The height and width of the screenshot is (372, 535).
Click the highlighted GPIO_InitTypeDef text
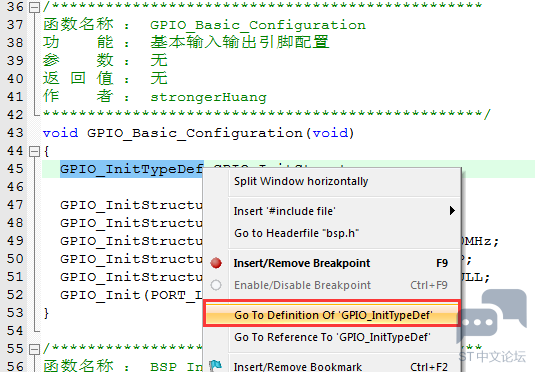[132, 169]
